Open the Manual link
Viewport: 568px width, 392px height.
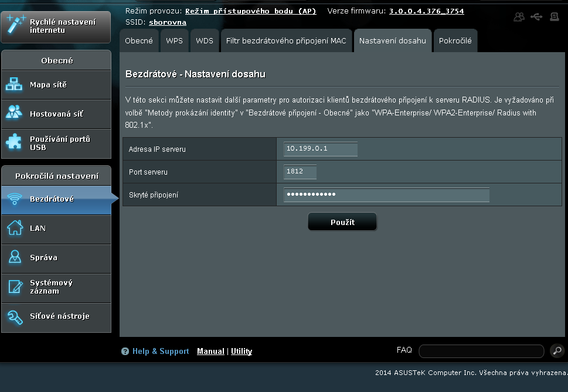(x=210, y=352)
